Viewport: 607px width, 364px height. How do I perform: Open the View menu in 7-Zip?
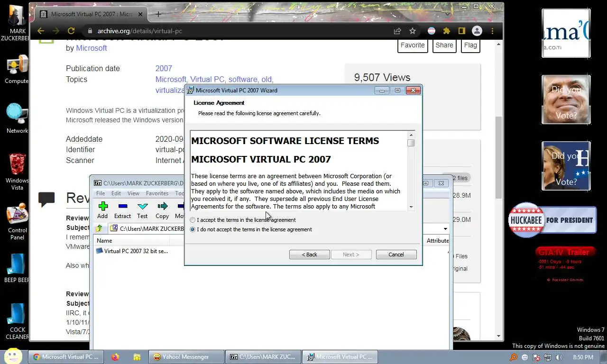(x=133, y=193)
